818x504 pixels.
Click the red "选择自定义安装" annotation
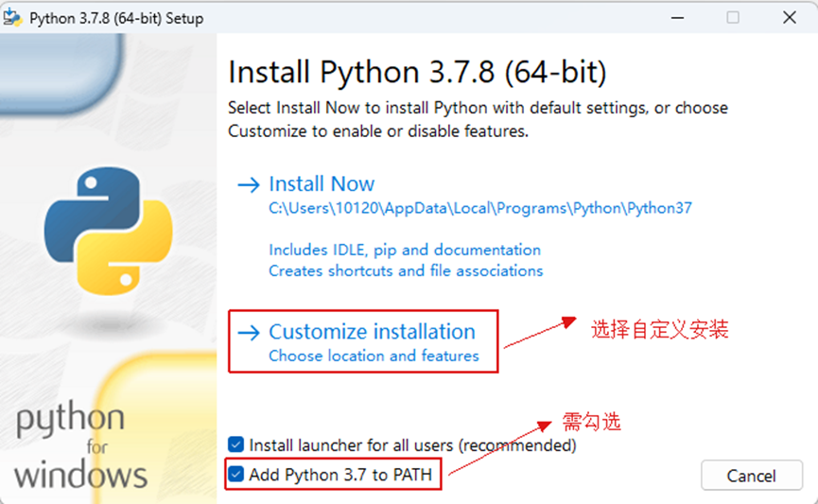(x=660, y=330)
